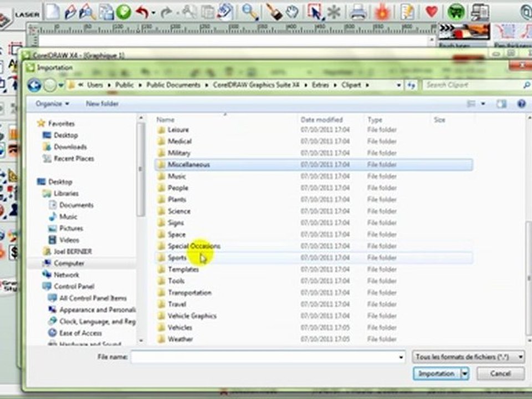The width and height of the screenshot is (532, 399).
Task: Select the Vehicle Graphics folder
Action: [x=314, y=316]
